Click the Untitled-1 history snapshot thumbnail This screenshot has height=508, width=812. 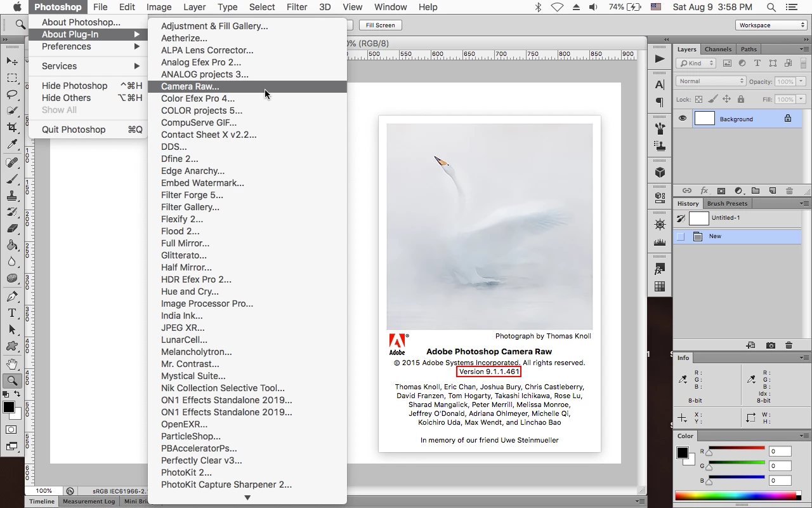pyautogui.click(x=698, y=218)
